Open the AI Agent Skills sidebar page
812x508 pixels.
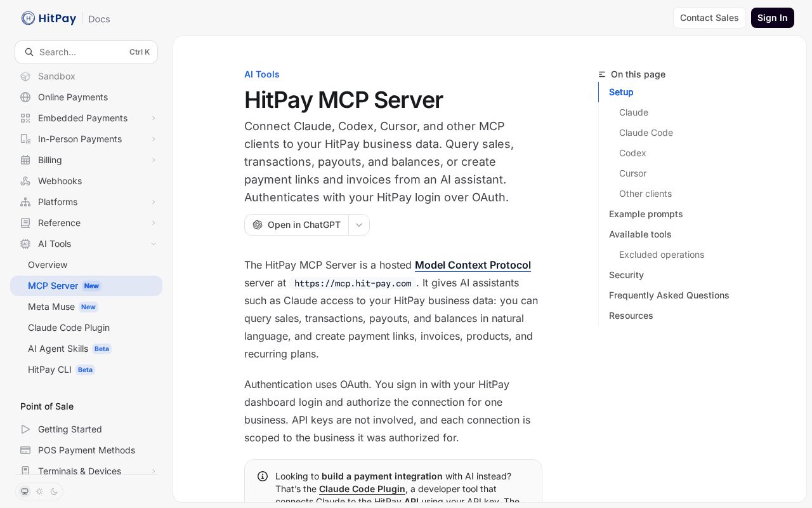click(86, 349)
